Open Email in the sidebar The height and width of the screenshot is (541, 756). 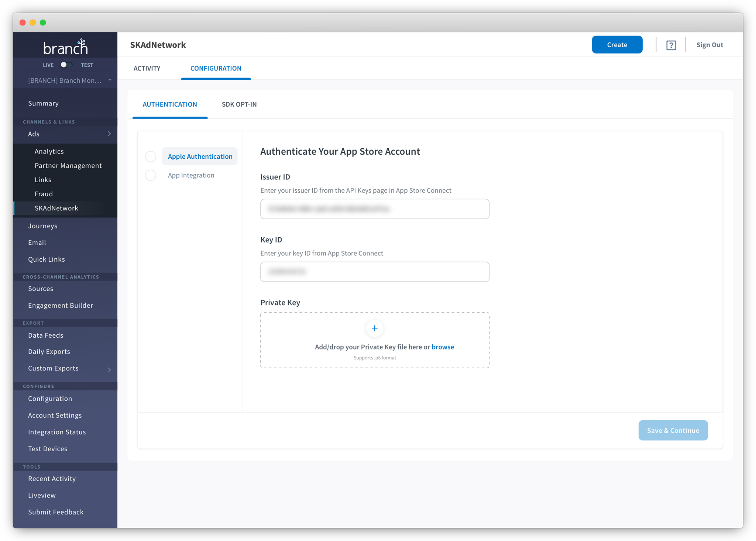pyautogui.click(x=37, y=242)
